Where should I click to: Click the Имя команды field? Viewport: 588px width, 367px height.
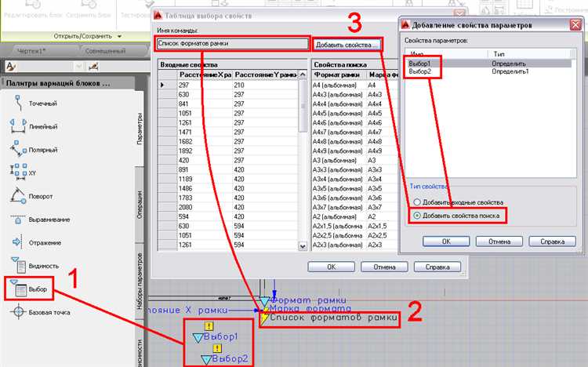coord(232,44)
